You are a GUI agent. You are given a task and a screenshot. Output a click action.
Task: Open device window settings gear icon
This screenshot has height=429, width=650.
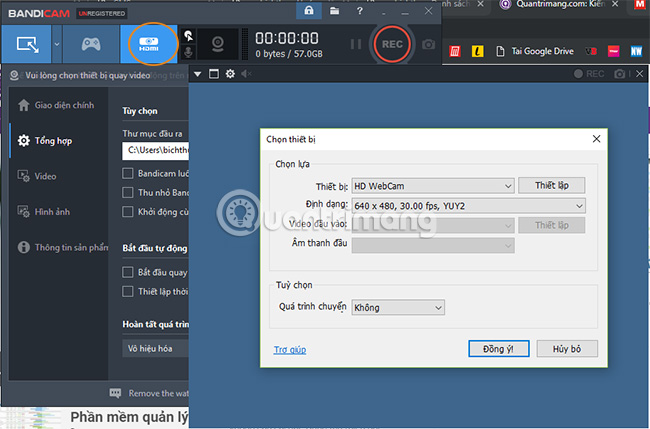click(x=230, y=74)
